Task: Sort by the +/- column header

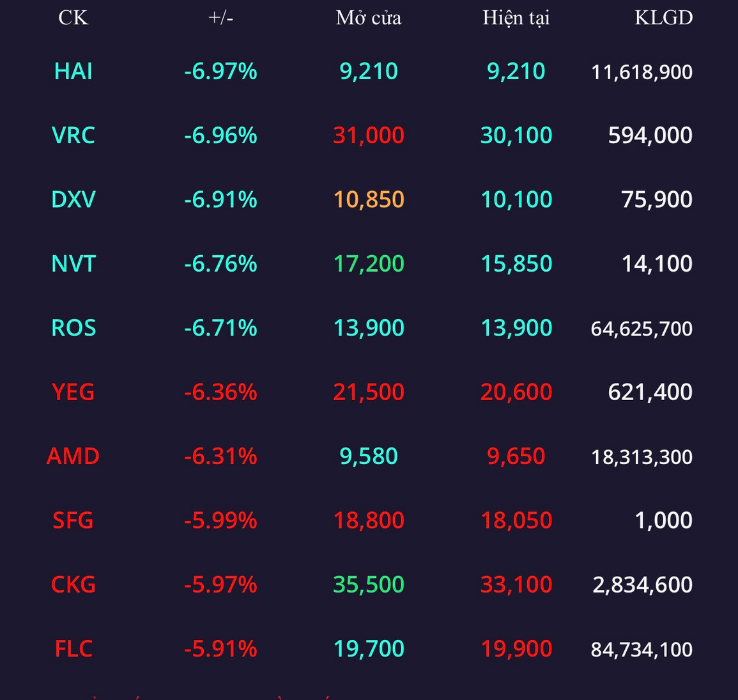Action: point(220,18)
